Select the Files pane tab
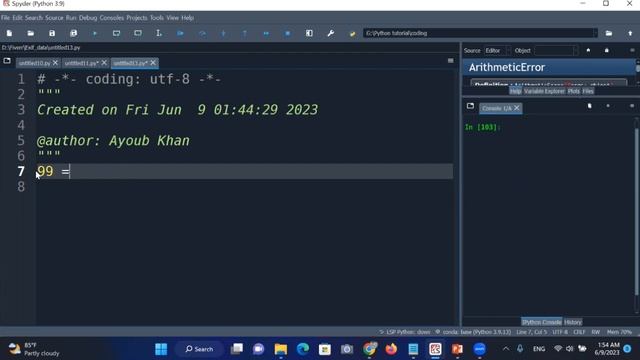 click(588, 91)
